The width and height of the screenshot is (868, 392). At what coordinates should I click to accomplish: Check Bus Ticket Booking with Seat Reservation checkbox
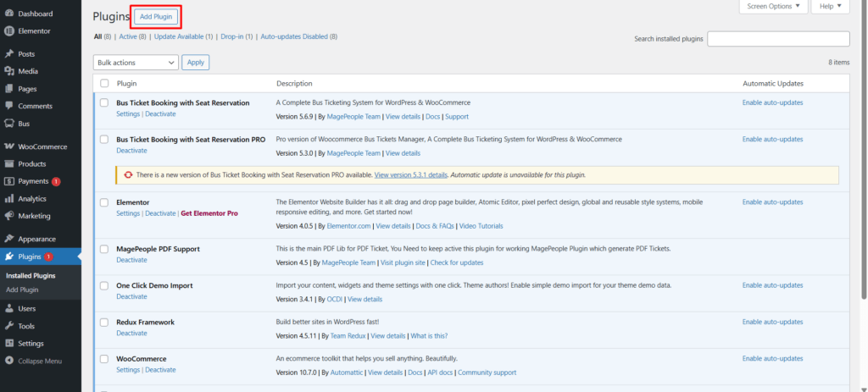104,102
